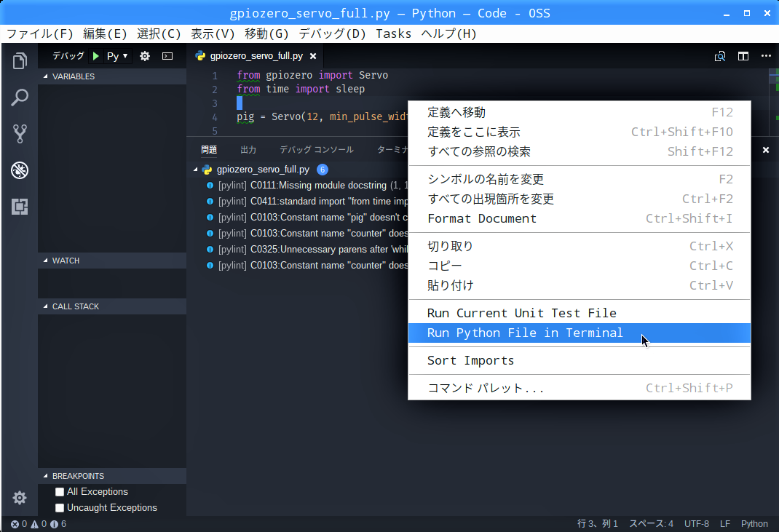Click the スペース: 4 indentation setting
Viewport: 779px width, 532px height.
coord(652,524)
